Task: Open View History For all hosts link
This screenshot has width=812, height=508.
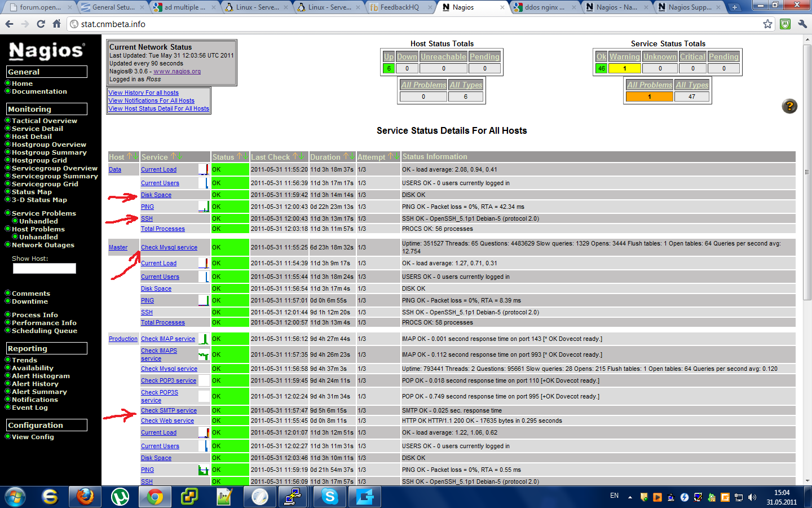Action: tap(143, 93)
